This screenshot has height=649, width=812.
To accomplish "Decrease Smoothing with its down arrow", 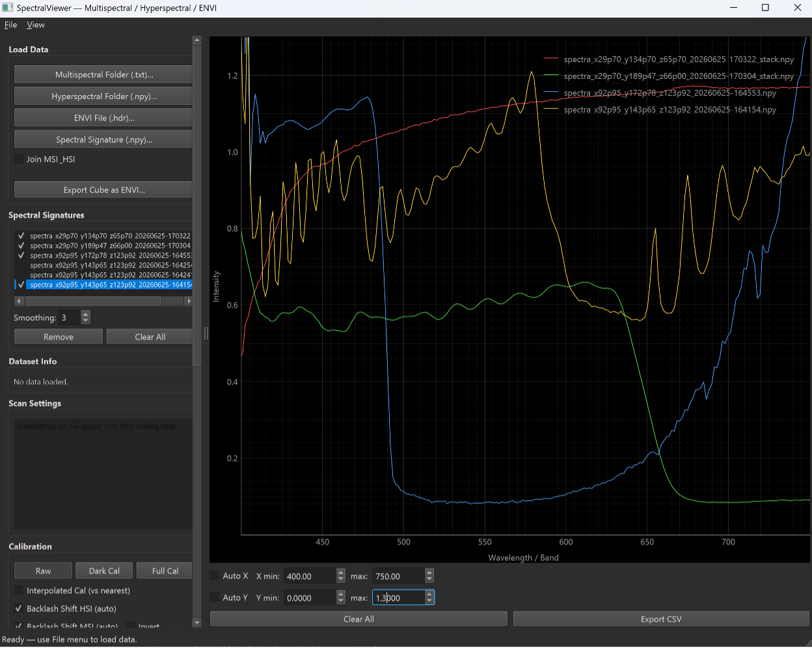I will (85, 321).
